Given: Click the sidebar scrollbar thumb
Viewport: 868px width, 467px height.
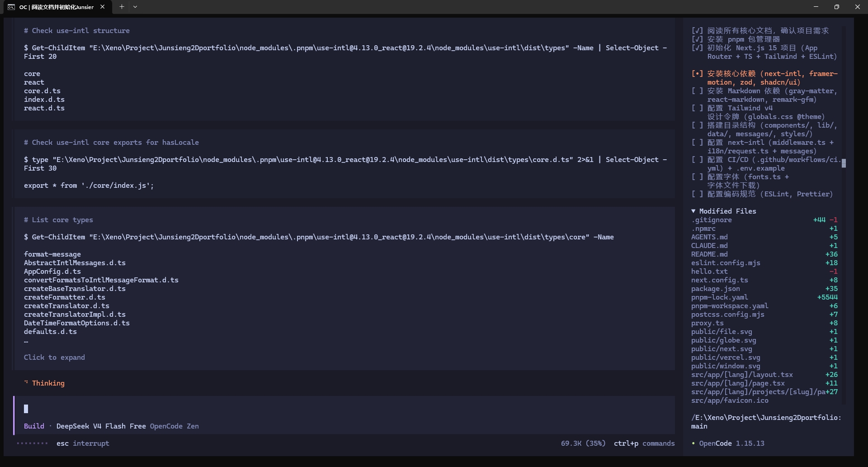Looking at the screenshot, I should [844, 163].
